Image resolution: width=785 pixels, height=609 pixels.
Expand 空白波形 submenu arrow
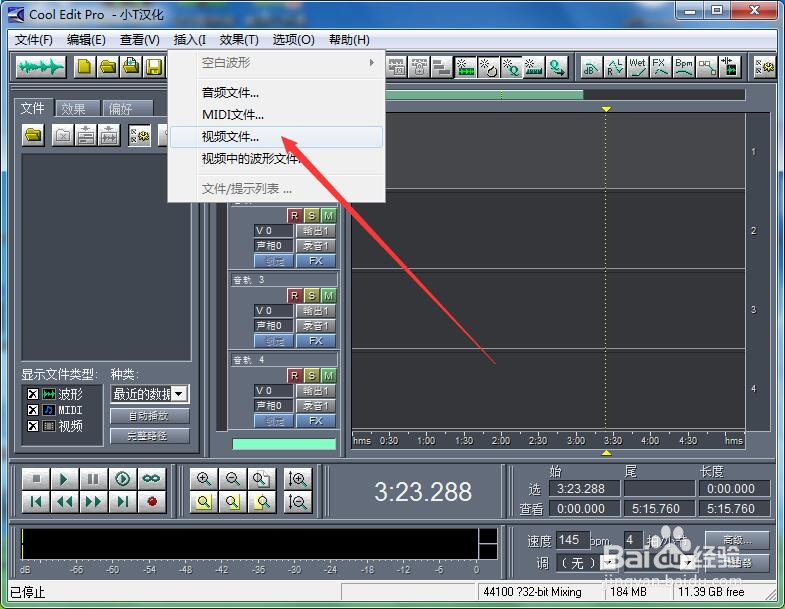pos(371,63)
